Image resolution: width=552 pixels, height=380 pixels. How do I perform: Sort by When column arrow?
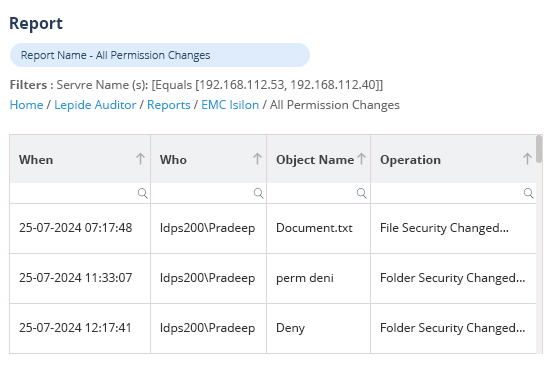pos(140,159)
